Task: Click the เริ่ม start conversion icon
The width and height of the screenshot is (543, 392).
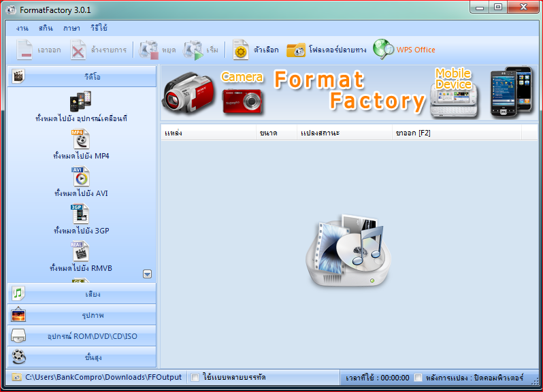Action: (193, 50)
